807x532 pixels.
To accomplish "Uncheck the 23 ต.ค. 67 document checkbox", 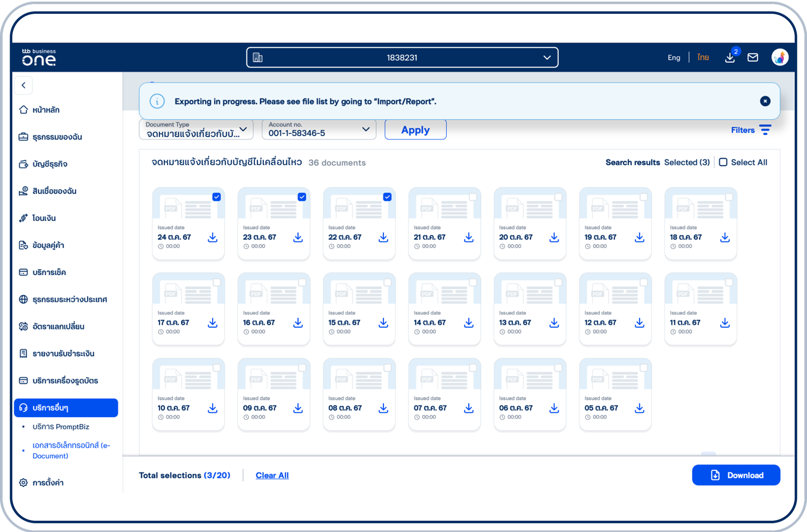I will tap(302, 197).
